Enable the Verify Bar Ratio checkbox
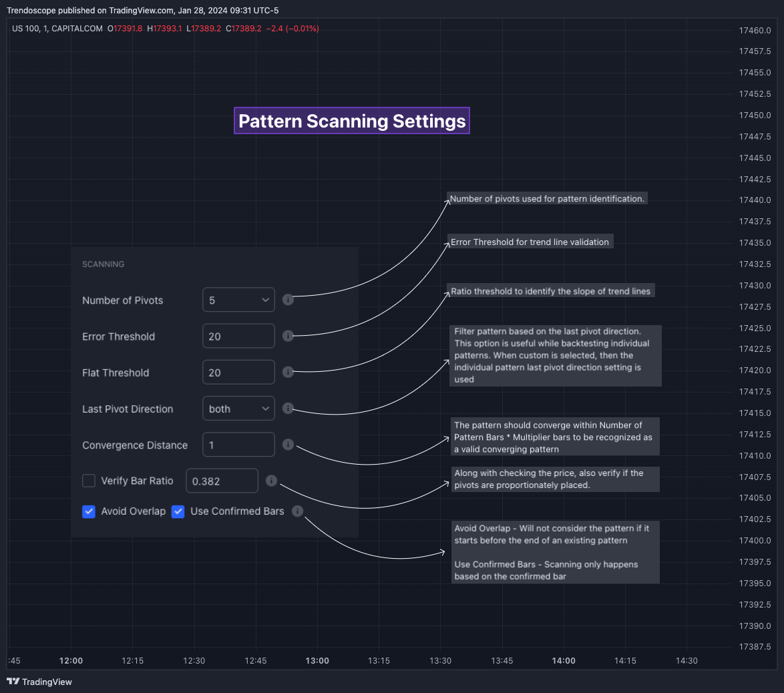This screenshot has height=693, width=784. [x=89, y=481]
